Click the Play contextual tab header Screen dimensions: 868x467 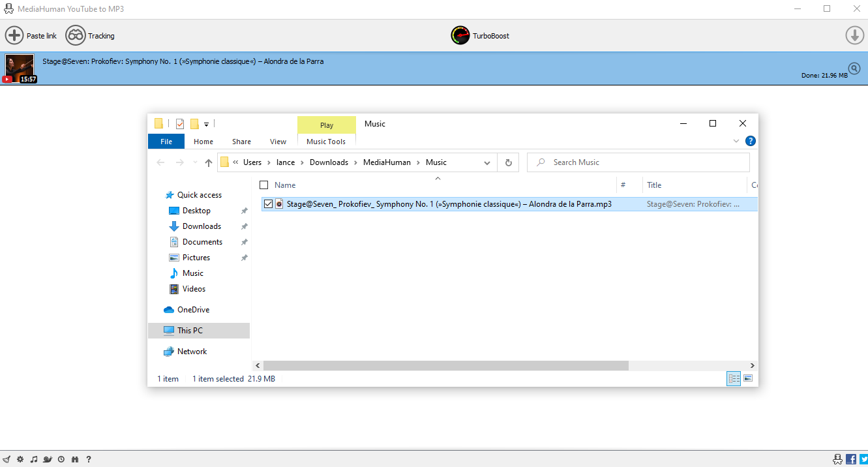tap(327, 125)
